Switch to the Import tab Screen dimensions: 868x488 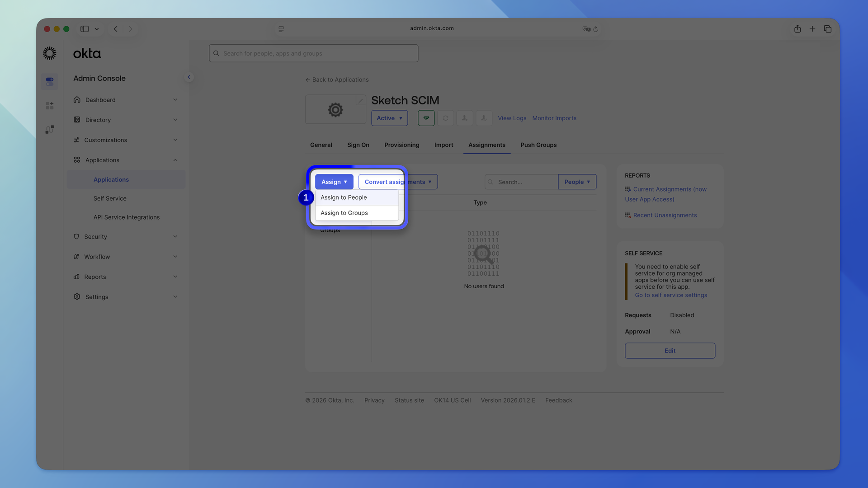pos(443,145)
